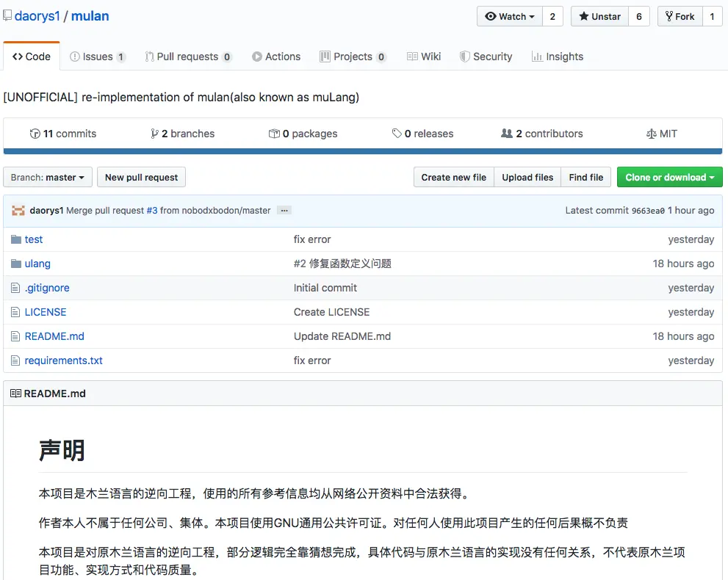This screenshot has width=728, height=580.
Task: View stargazers count 6
Action: click(639, 17)
